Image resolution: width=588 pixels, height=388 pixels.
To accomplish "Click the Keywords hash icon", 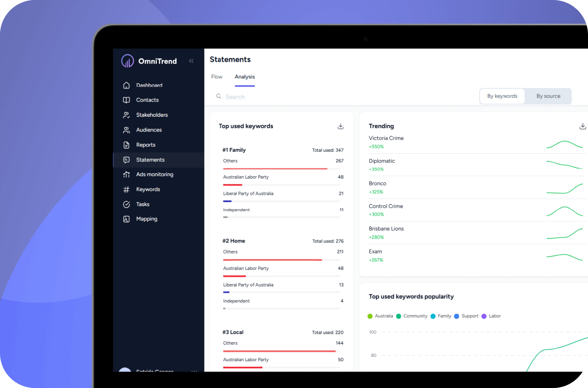I will (126, 189).
